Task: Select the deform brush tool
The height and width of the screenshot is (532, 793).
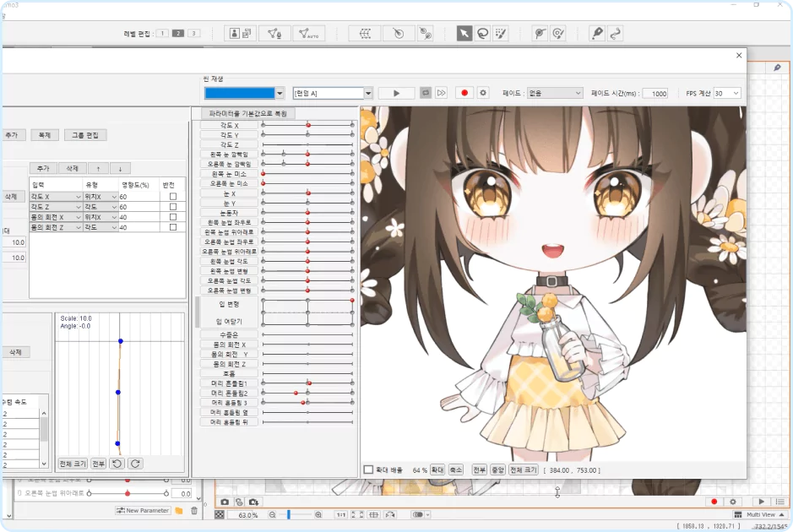Action: click(597, 34)
